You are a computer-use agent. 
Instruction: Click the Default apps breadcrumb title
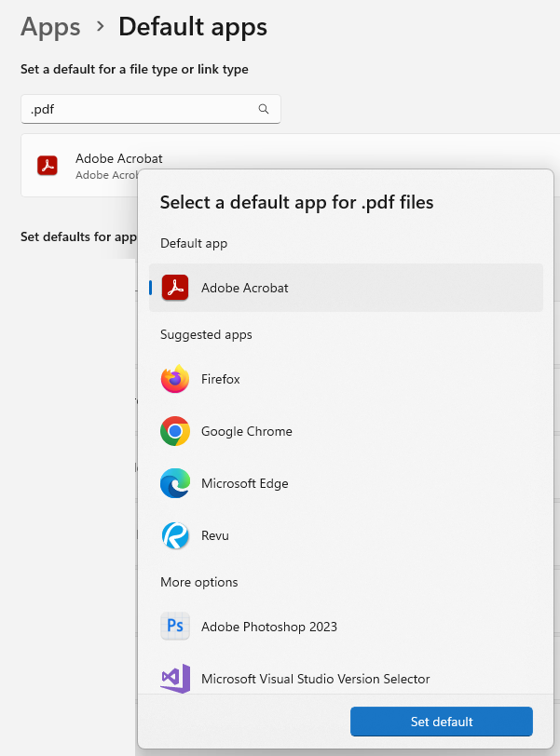tap(193, 27)
